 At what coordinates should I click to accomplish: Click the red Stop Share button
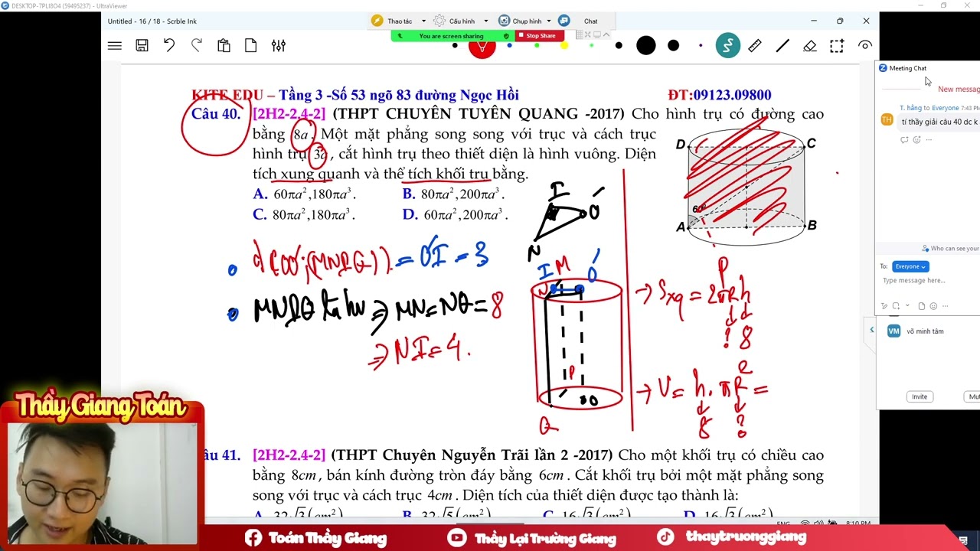[x=541, y=36]
